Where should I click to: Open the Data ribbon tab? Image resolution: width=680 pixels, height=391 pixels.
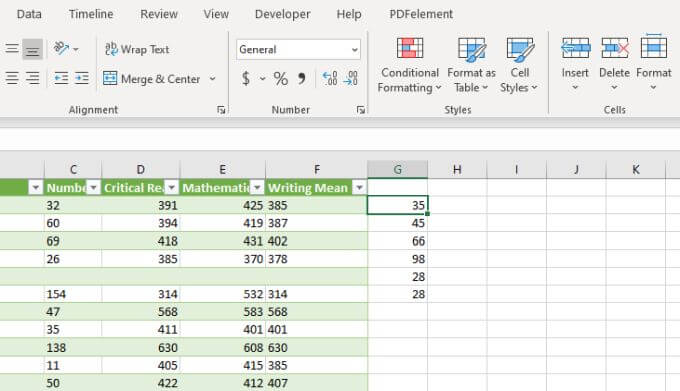point(29,14)
